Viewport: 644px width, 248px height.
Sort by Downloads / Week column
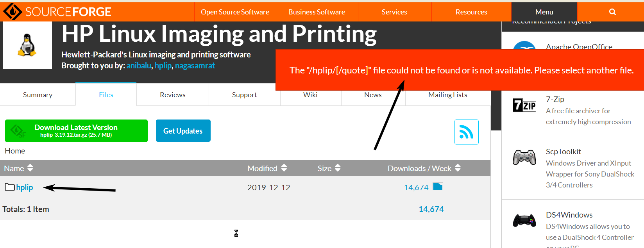424,168
